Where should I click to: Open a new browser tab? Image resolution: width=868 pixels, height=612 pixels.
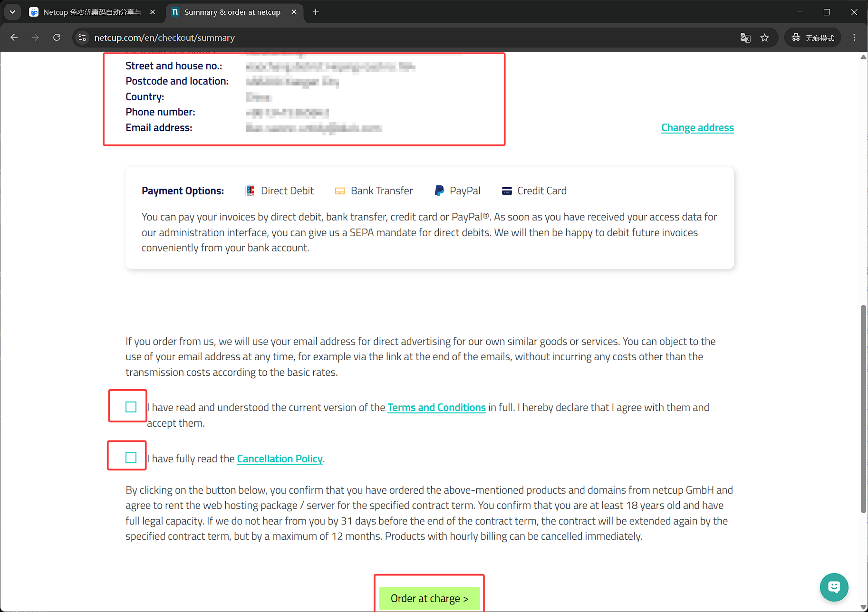point(316,12)
